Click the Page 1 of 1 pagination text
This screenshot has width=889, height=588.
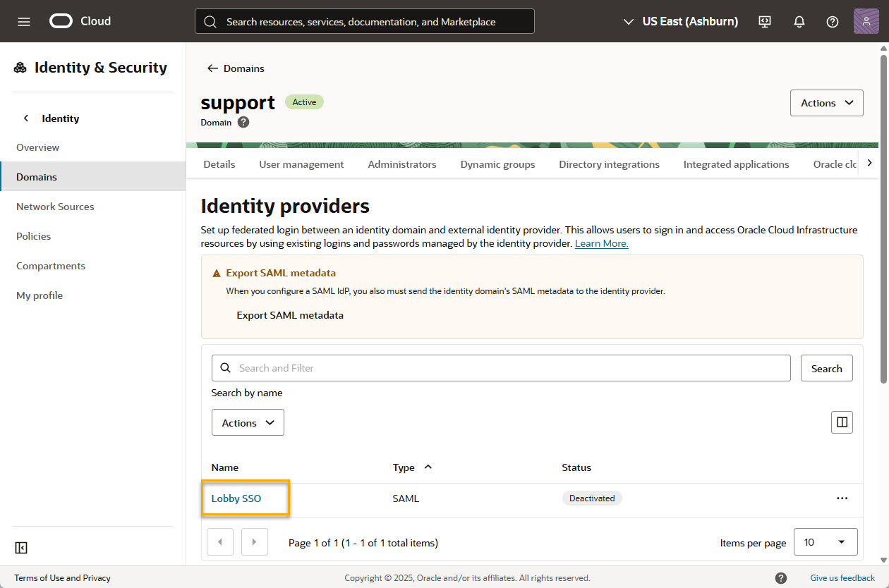click(x=363, y=543)
